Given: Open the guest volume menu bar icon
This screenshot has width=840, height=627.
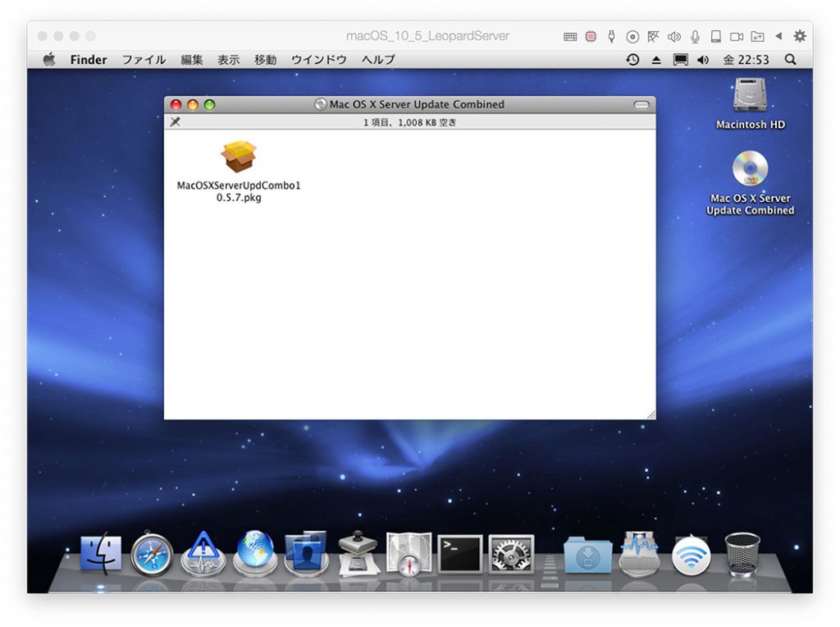Looking at the screenshot, I should [x=703, y=59].
